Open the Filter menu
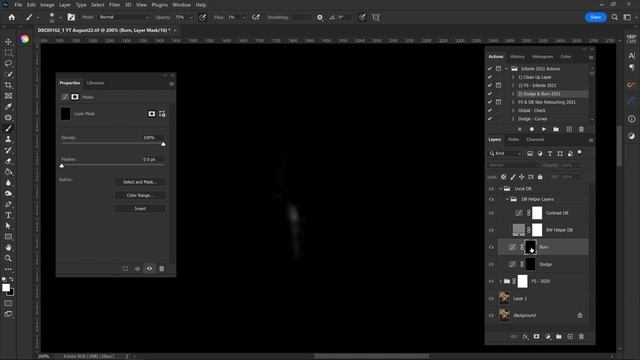Image resolution: width=640 pixels, height=360 pixels. click(114, 5)
